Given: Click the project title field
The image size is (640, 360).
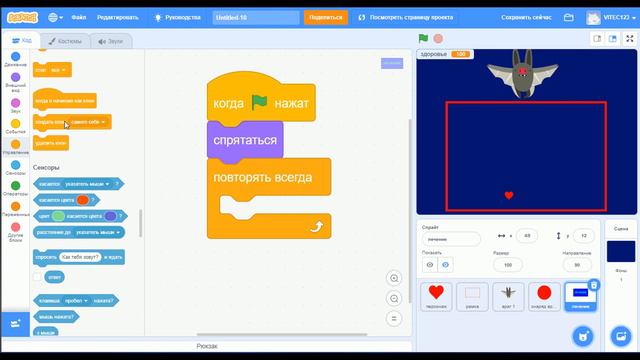Looking at the screenshot, I should (256, 18).
